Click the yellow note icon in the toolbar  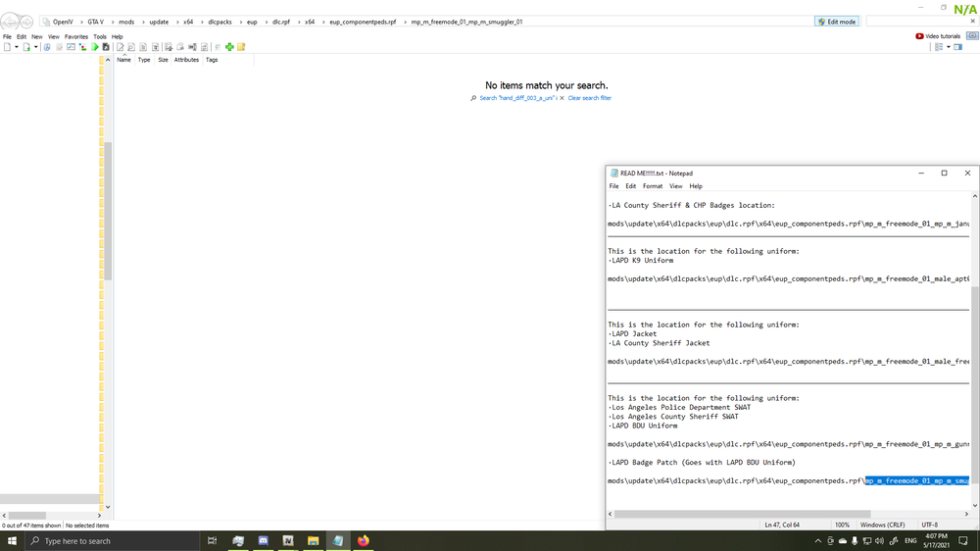click(241, 47)
